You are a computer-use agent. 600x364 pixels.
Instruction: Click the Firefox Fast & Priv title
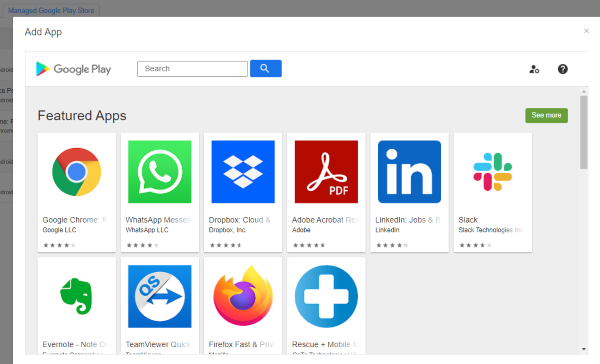coord(241,344)
